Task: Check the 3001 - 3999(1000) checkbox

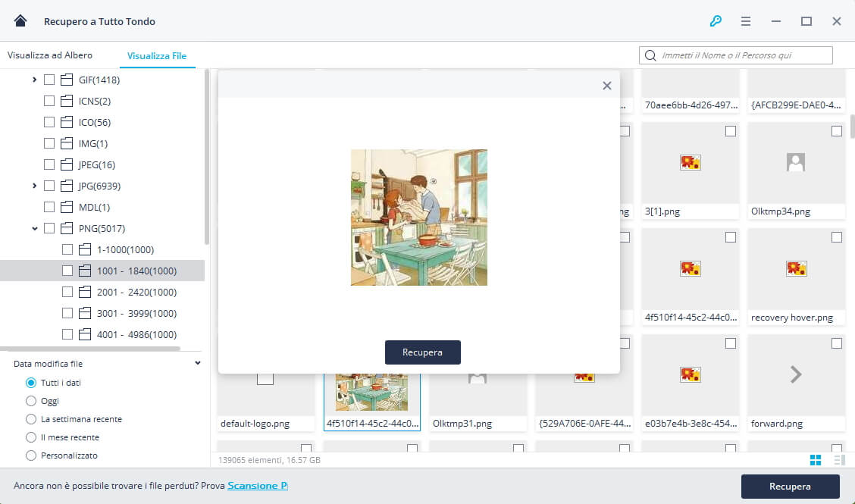Action: coord(67,313)
